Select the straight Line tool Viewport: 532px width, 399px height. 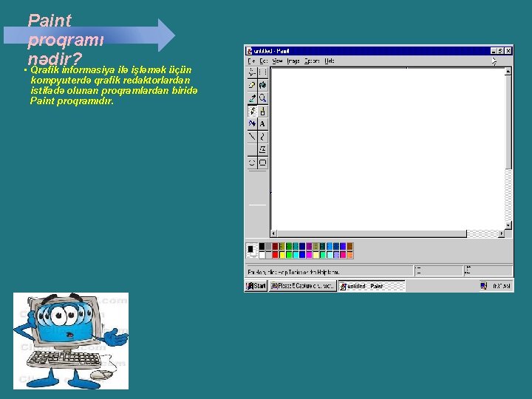pyautogui.click(x=252, y=137)
